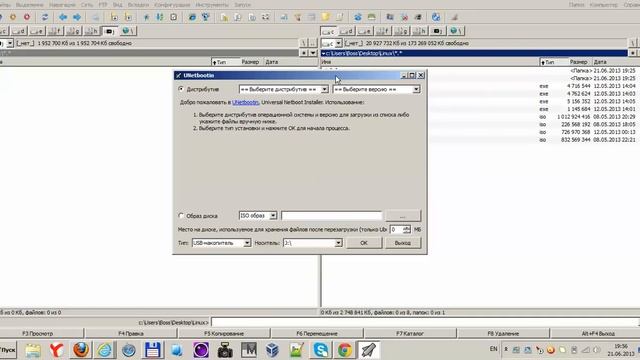Click the green-blue synchronize arrows toolbar icon
Image resolution: width=640 pixels, height=360 pixels.
pyautogui.click(x=160, y=17)
